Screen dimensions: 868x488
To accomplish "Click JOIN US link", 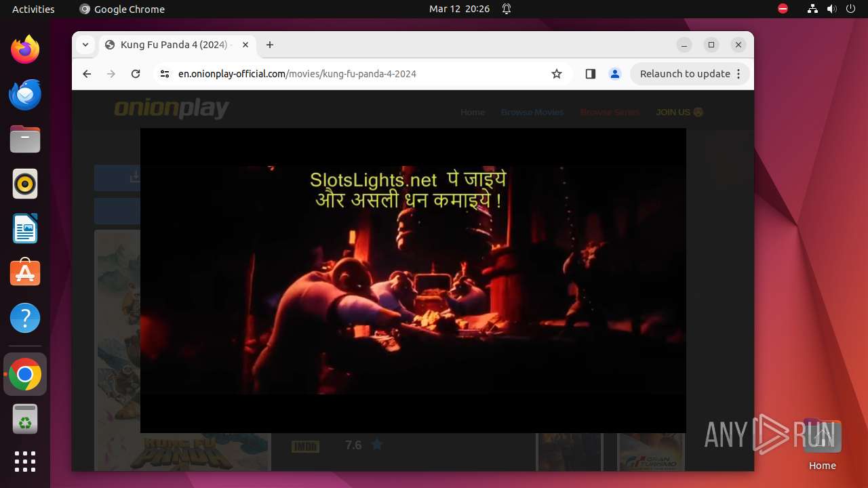I will [679, 112].
